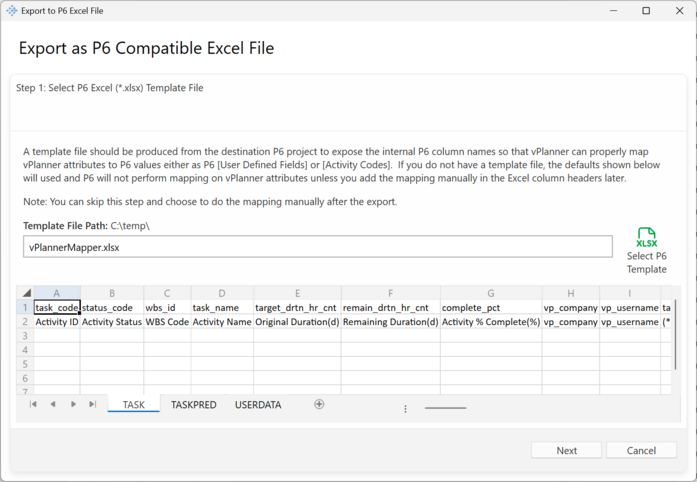This screenshot has width=697, height=482.
Task: Click the sheet tab splitter dots
Action: (405, 408)
